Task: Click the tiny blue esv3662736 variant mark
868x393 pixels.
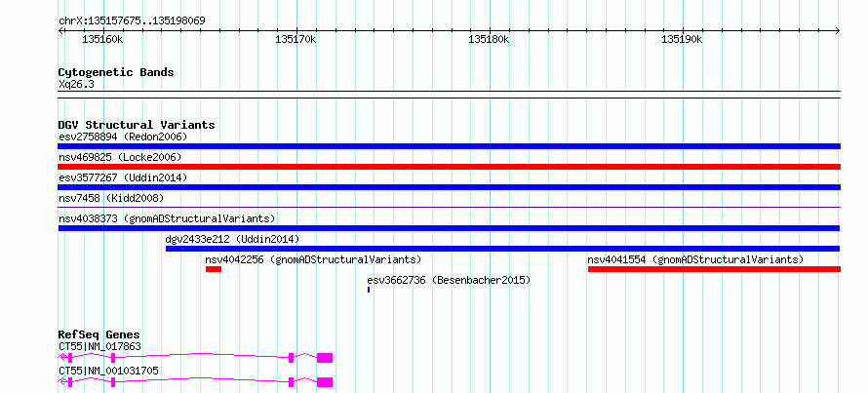Action: 369,290
